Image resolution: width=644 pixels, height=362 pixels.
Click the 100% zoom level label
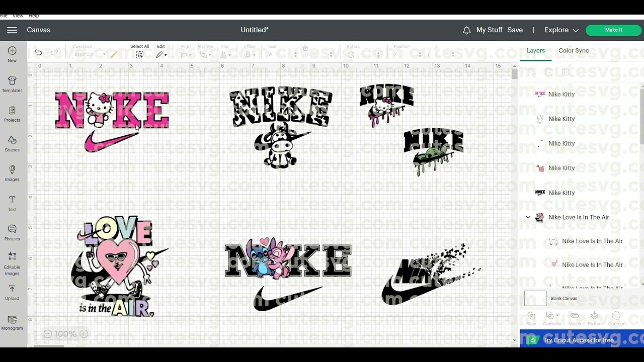pyautogui.click(x=65, y=334)
